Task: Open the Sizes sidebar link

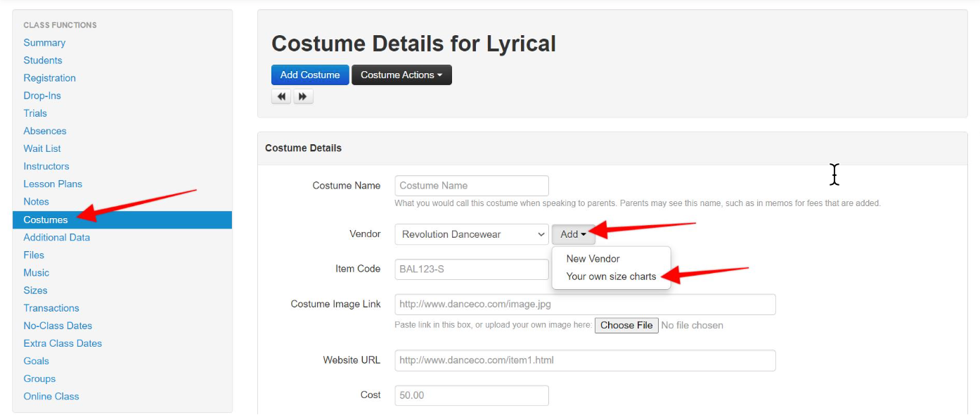Action: coord(36,290)
